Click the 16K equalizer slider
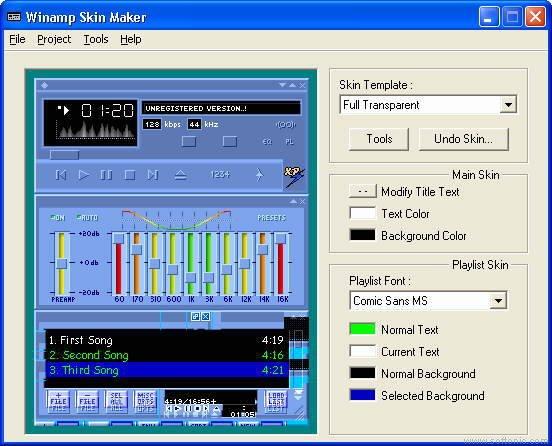 coord(281,263)
